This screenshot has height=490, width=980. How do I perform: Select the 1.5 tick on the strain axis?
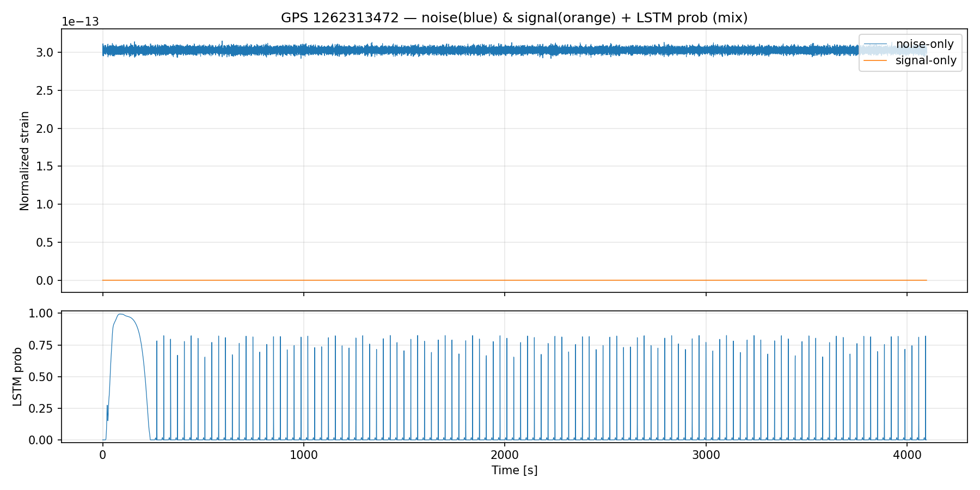click(x=45, y=167)
